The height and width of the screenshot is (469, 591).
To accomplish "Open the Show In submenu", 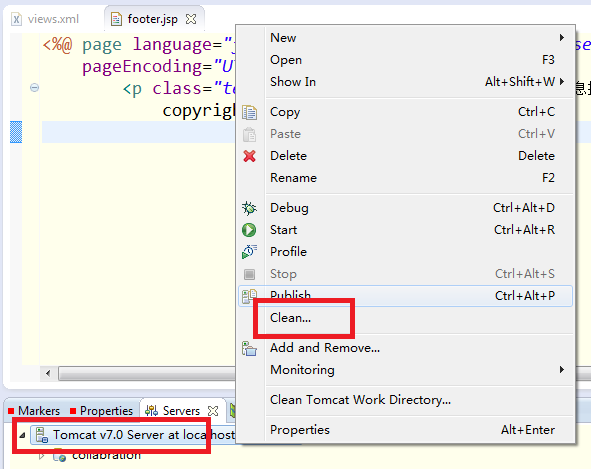I will (405, 81).
